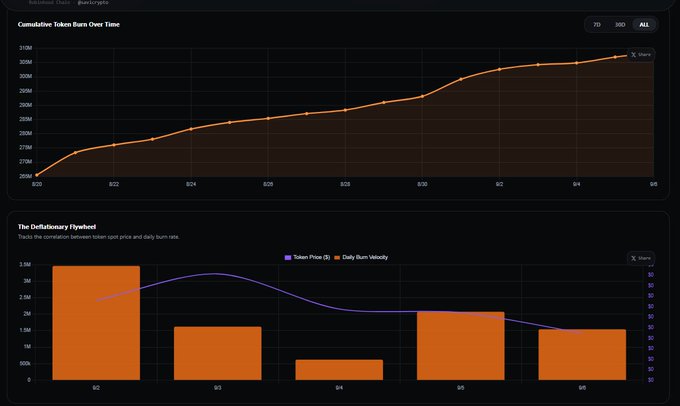The width and height of the screenshot is (680, 406).
Task: Click the flywheel chart description subtitle
Action: [x=98, y=237]
